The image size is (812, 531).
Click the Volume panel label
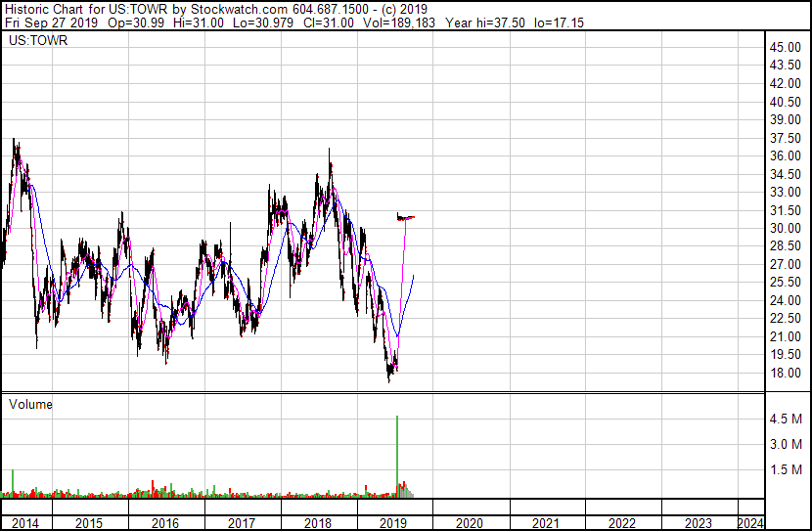click(x=29, y=404)
